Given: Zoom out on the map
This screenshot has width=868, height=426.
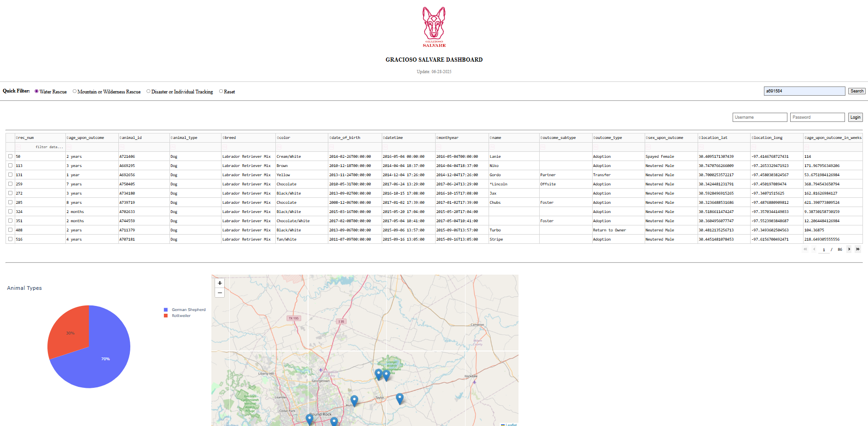Looking at the screenshot, I should coord(220,293).
